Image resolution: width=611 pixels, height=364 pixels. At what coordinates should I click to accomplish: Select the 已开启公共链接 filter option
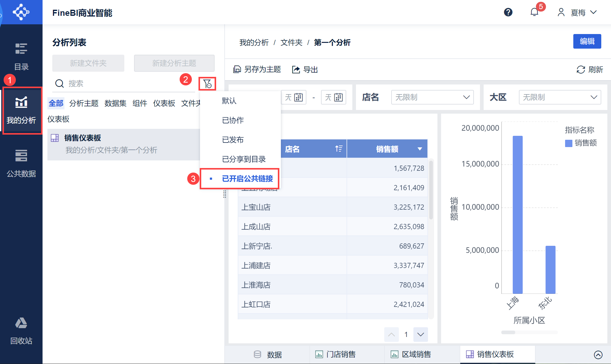click(247, 179)
